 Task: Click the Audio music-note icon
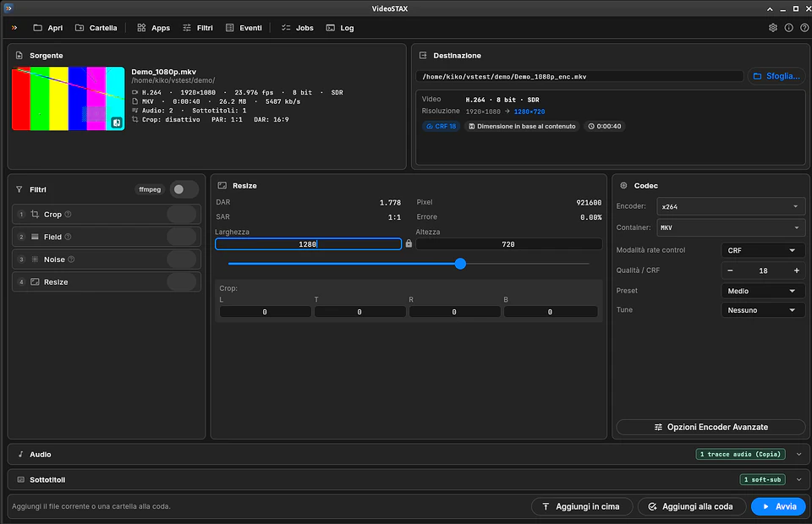[x=20, y=454]
